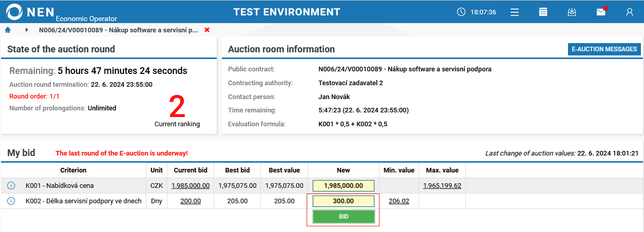Click the clock icon beside the time
This screenshot has height=232, width=644.
(461, 12)
